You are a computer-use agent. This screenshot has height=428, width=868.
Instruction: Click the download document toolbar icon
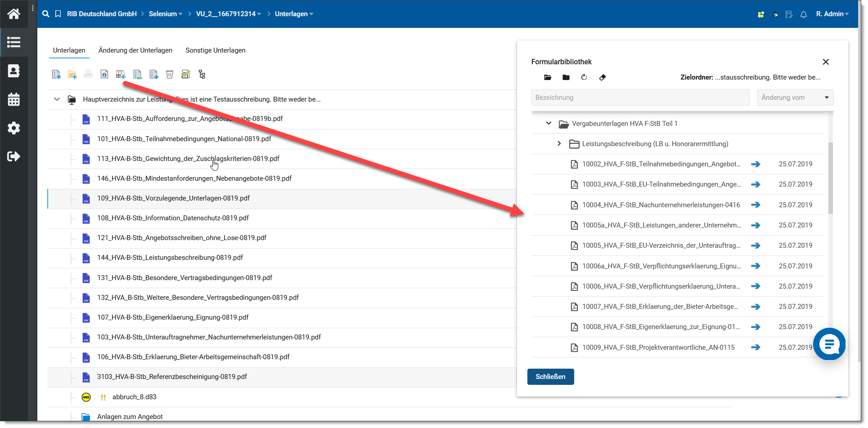click(x=154, y=75)
